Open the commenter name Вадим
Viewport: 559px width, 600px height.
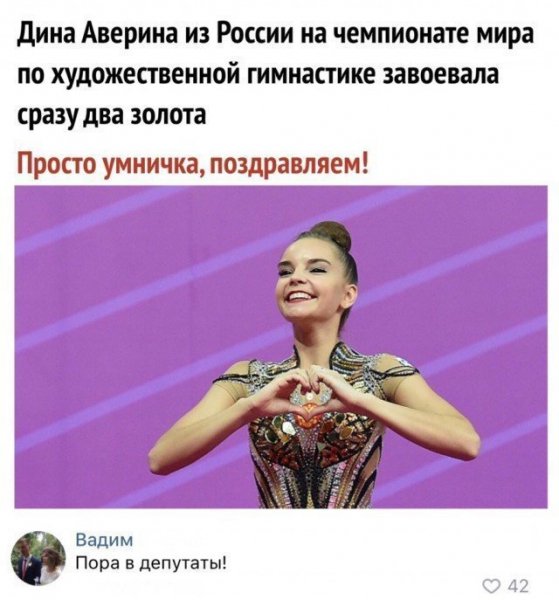pos(104,540)
